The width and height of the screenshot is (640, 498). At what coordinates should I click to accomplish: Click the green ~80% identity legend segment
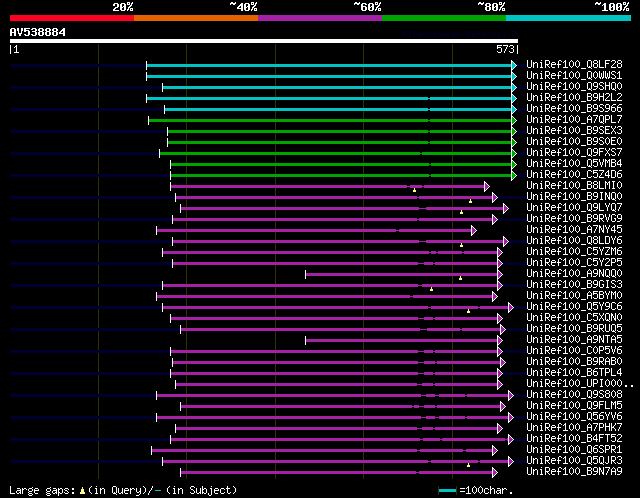(x=444, y=18)
